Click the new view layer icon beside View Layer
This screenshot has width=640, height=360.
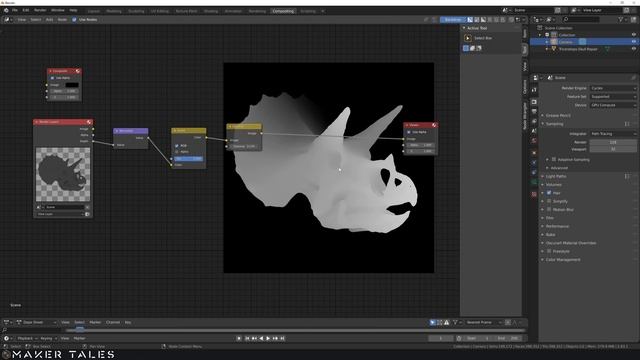point(626,10)
